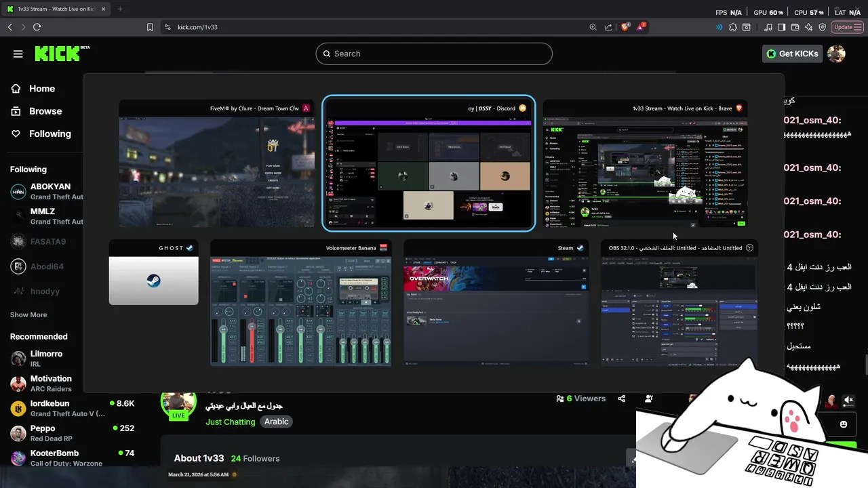The image size is (868, 488).
Task: Focus the Kick Search field
Action: [434, 54]
